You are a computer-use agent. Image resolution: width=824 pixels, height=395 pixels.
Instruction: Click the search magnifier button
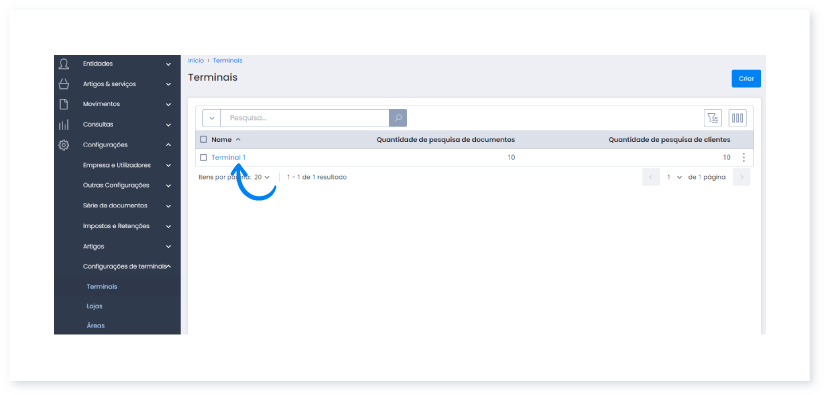398,118
